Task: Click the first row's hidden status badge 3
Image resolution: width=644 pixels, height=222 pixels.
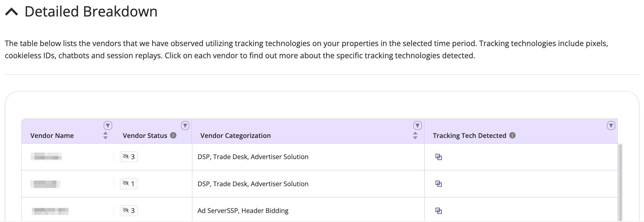Action: click(129, 157)
